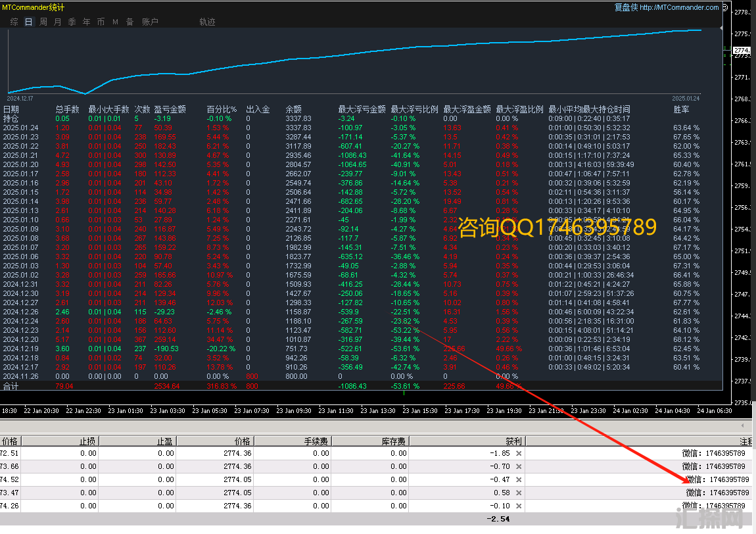Switch to the 综 summary tab
The width and height of the screenshot is (756, 534).
(x=14, y=22)
